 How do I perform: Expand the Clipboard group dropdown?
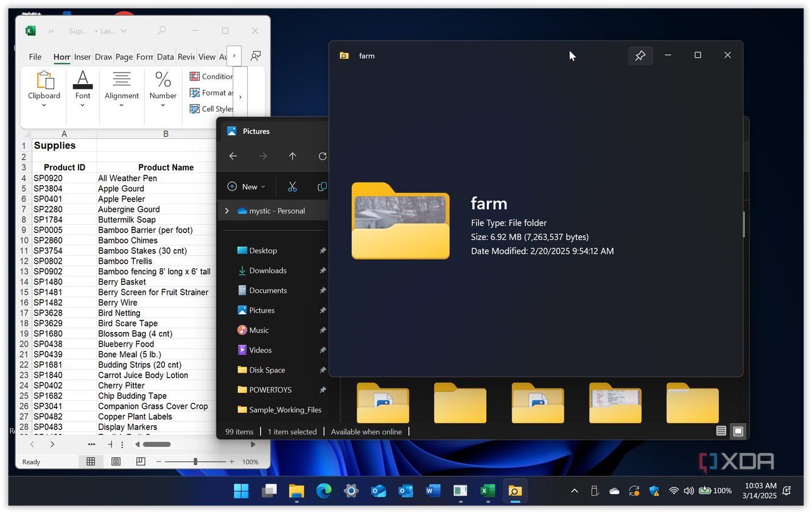(44, 105)
